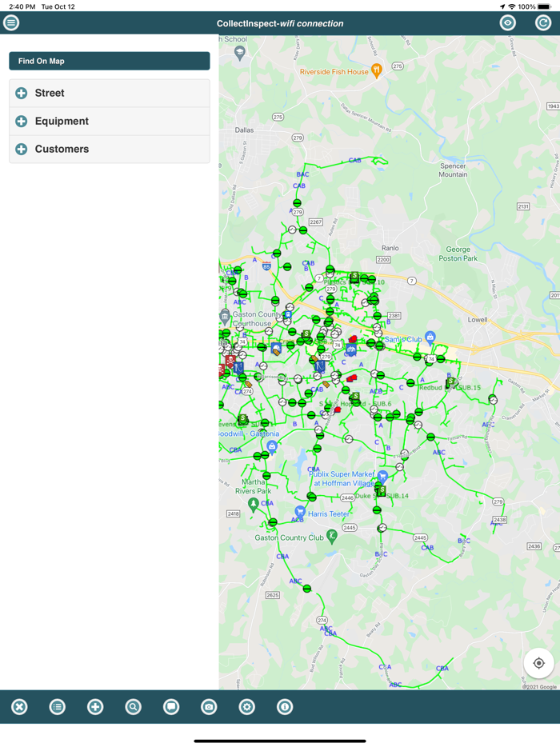Select the Publix Super Market cart pin
The image size is (560, 747).
pyautogui.click(x=382, y=477)
